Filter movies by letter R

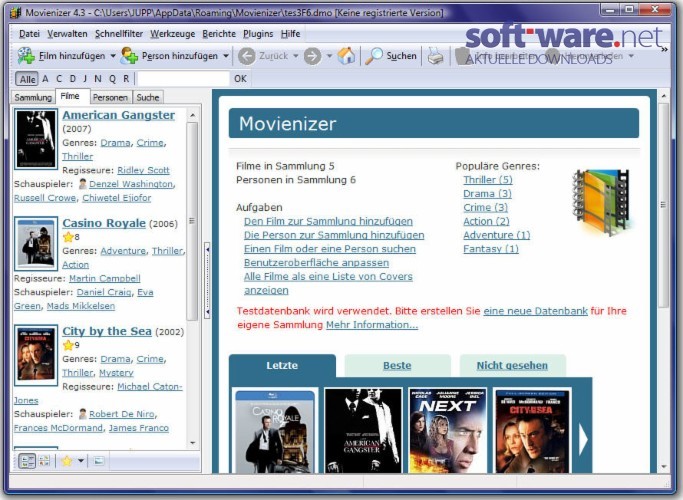126,79
